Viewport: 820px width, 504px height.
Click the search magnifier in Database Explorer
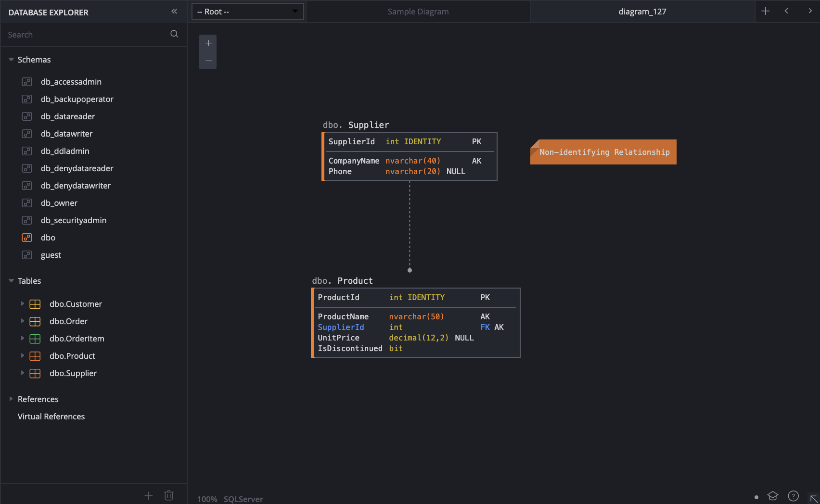tap(174, 34)
